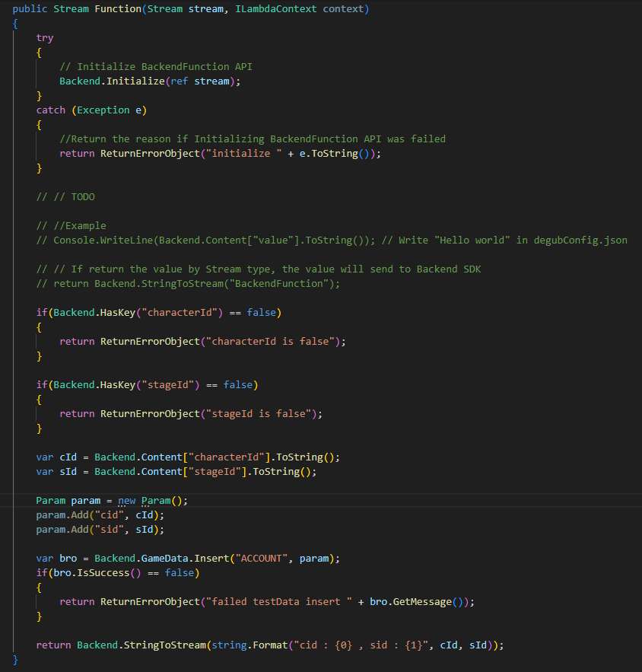Click the '{1}' placeholder in the format string
Viewport: 642px width, 672px height.
pos(414,645)
